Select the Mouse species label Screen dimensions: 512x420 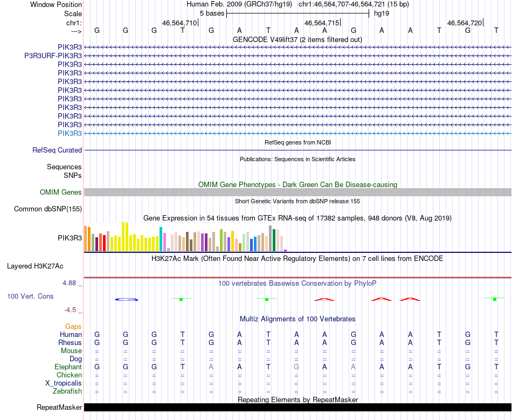(71, 351)
